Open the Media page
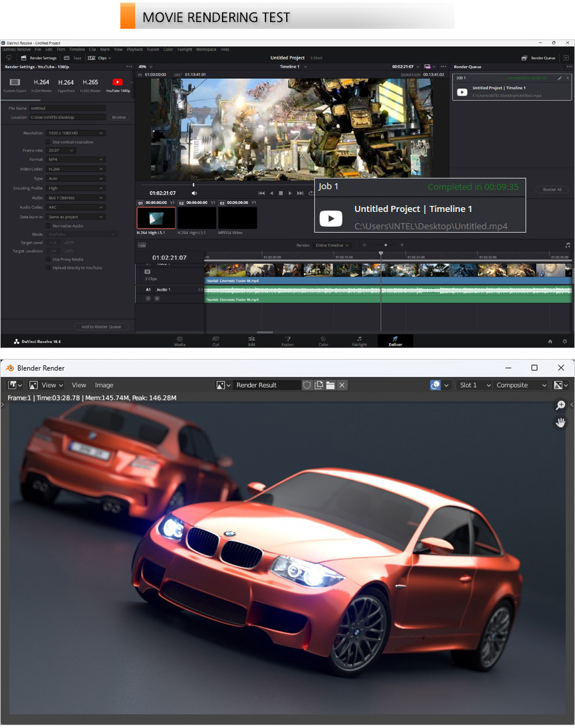The width and height of the screenshot is (575, 728). (x=180, y=341)
